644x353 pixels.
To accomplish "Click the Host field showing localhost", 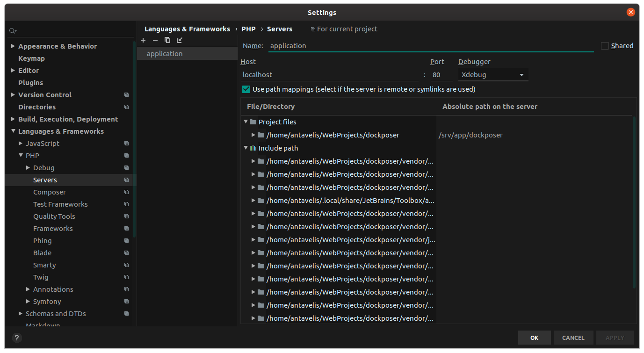I will 329,75.
